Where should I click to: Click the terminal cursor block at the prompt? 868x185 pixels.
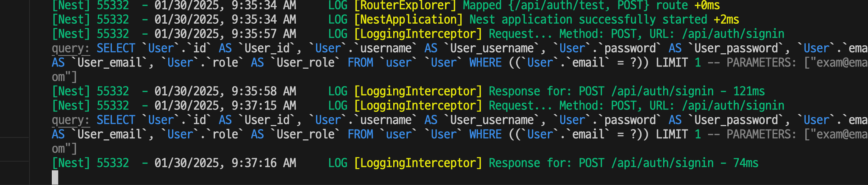tap(55, 177)
